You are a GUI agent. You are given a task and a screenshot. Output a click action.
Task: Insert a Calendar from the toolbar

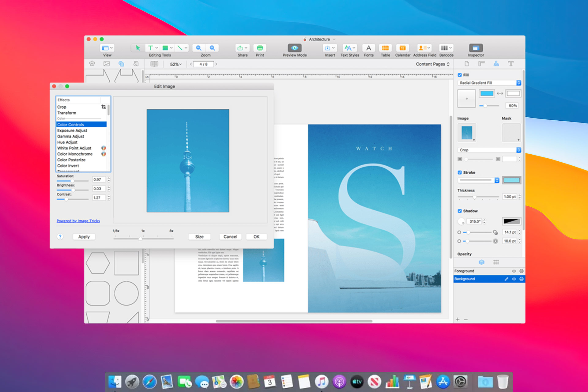point(402,48)
